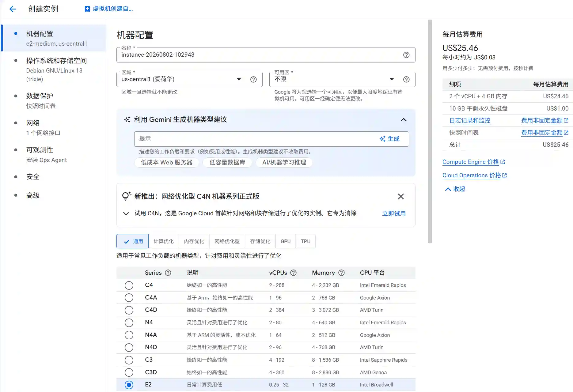
Task: Open 费用非固定金额 link in 快照时间表 row
Action: coord(545,133)
